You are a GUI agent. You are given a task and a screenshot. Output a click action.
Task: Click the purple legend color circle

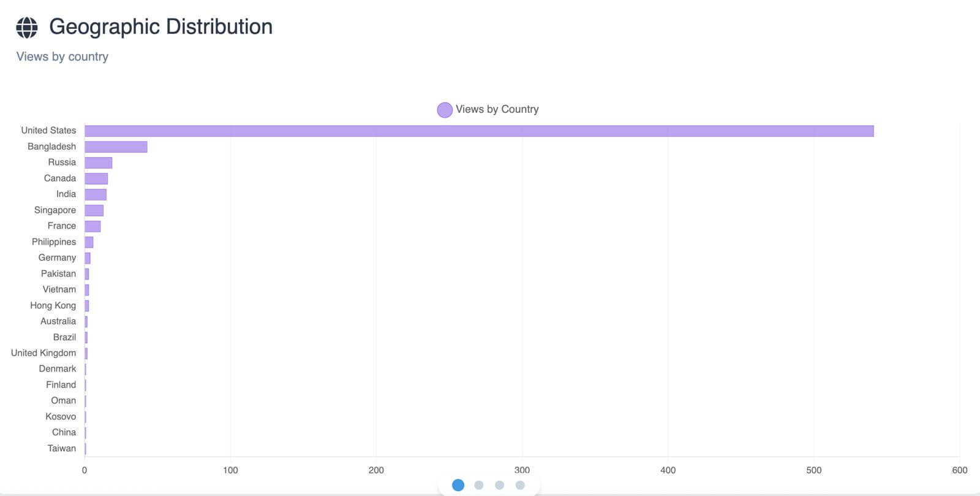pos(445,110)
